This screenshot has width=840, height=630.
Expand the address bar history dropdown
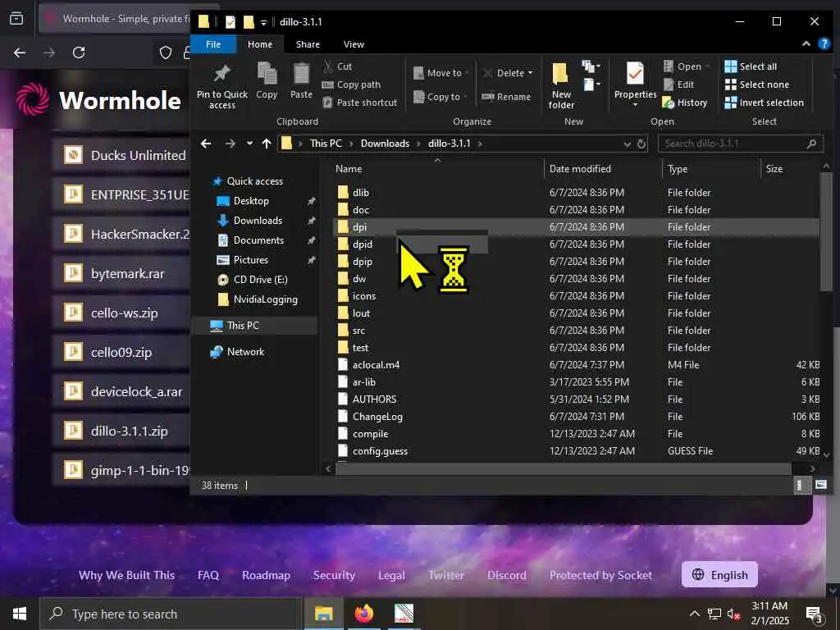pos(628,144)
